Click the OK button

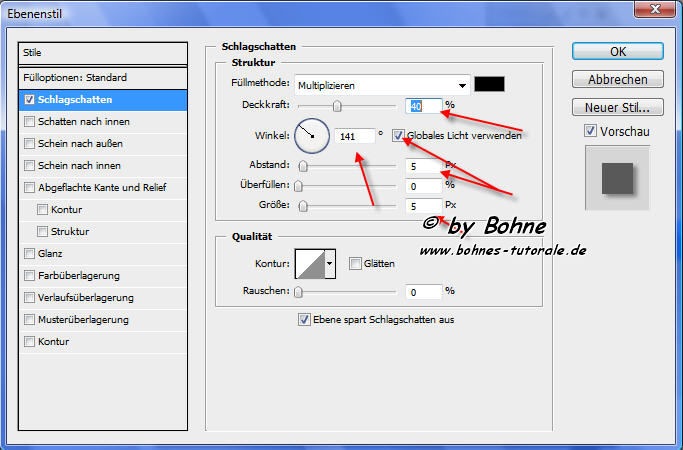[x=617, y=52]
